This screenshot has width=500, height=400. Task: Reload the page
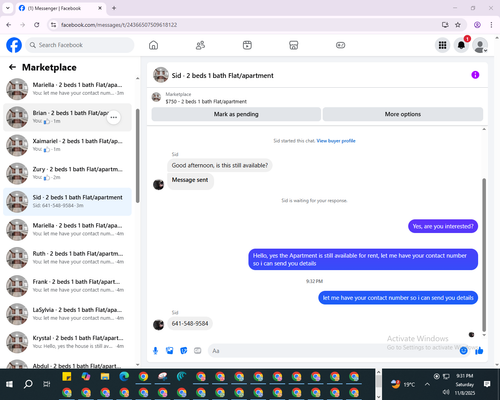(x=37, y=25)
